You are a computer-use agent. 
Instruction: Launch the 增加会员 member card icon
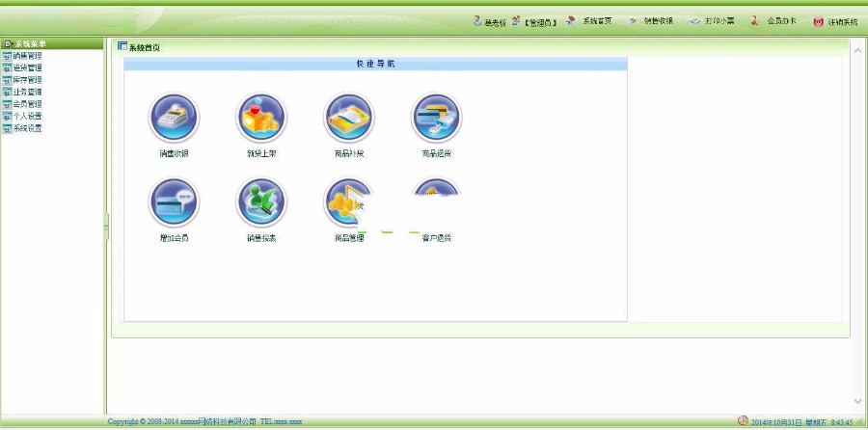[x=174, y=202]
